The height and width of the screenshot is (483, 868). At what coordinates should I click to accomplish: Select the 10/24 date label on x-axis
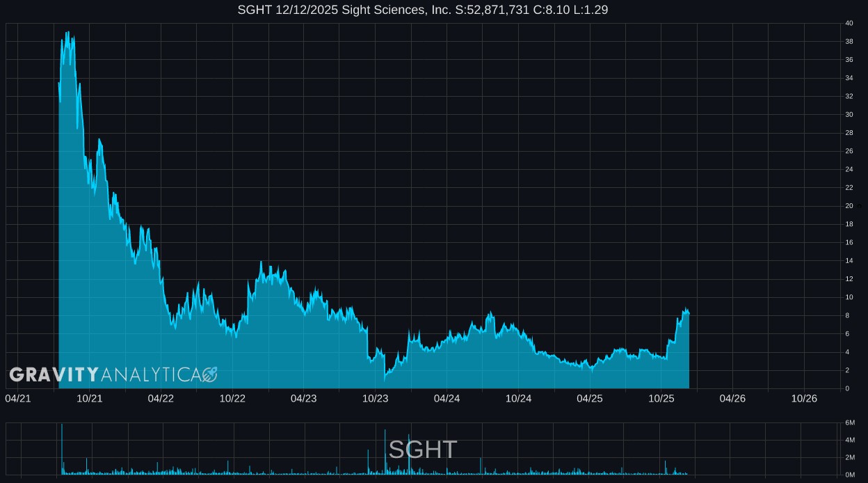[x=518, y=399]
